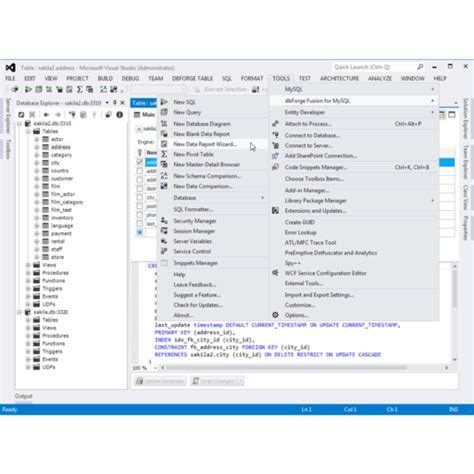The height and width of the screenshot is (474, 474).
Task: Choose Create GUID from Tools menu
Action: pyautogui.click(x=354, y=222)
